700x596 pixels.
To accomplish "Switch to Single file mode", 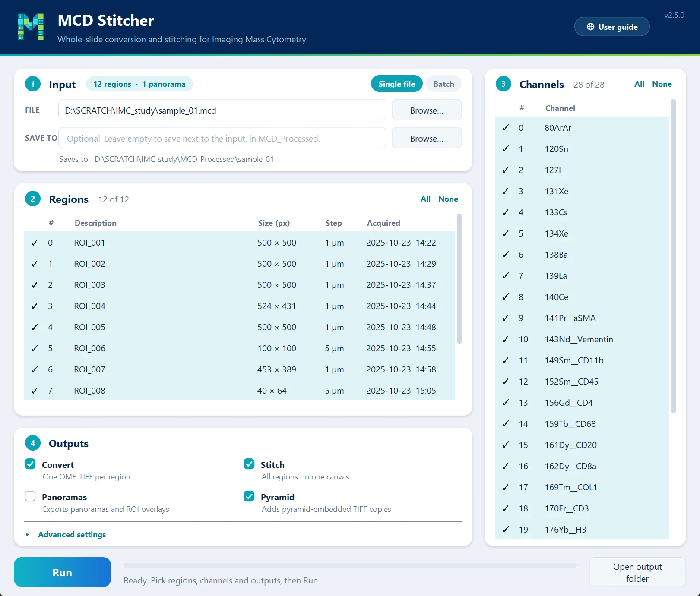I will (x=397, y=84).
